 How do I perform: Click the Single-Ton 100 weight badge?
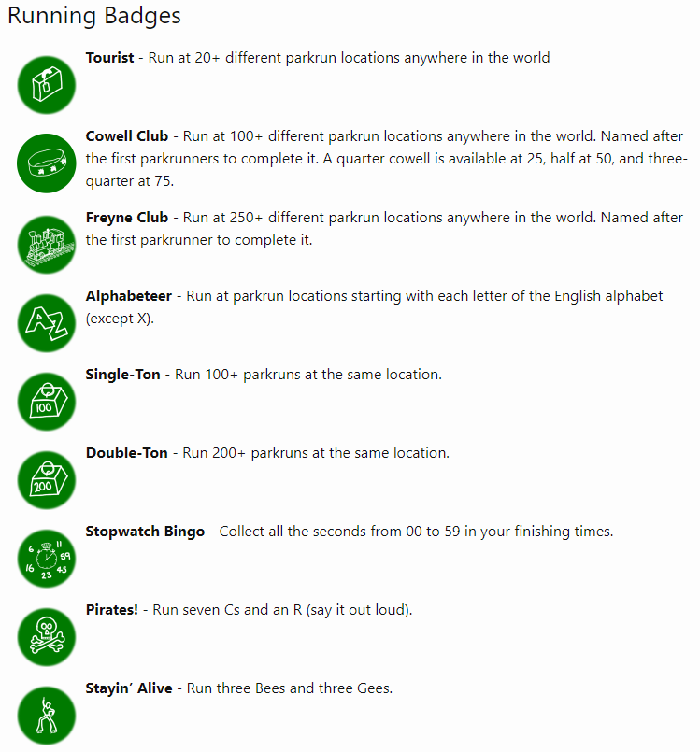pyautogui.click(x=46, y=401)
